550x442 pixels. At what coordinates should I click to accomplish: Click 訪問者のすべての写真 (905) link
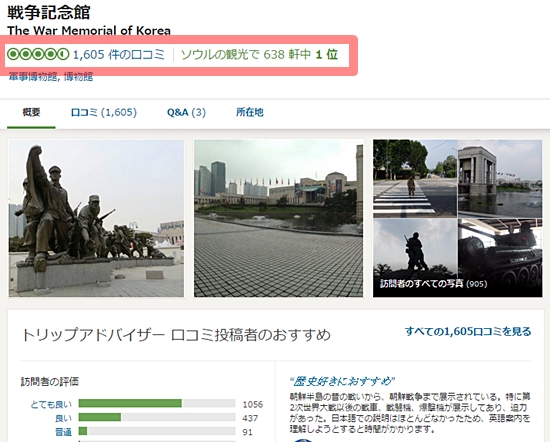coord(434,283)
